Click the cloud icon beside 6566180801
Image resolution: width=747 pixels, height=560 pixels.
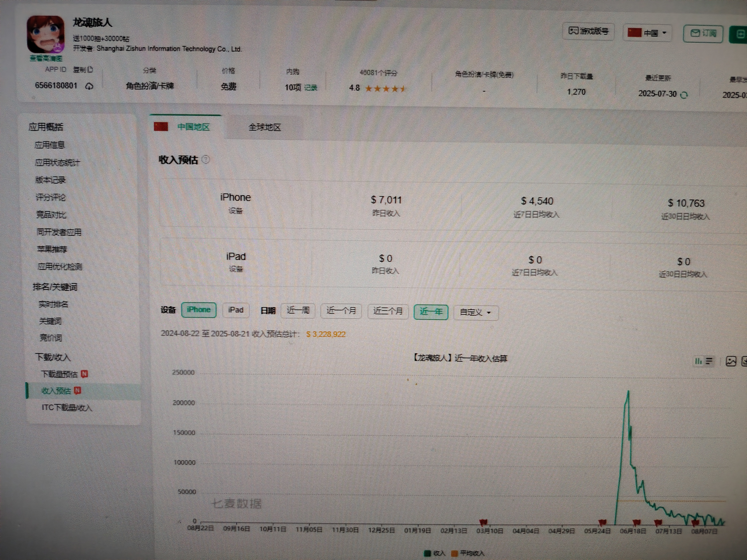point(89,86)
